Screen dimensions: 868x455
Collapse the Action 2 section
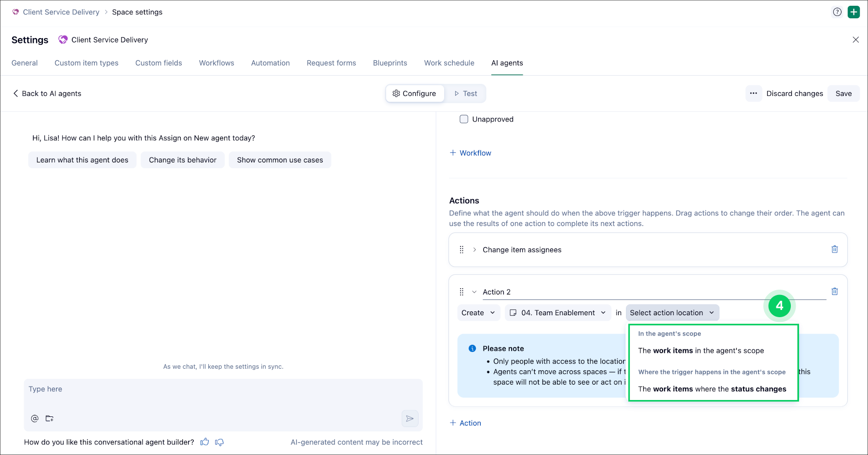coord(475,292)
